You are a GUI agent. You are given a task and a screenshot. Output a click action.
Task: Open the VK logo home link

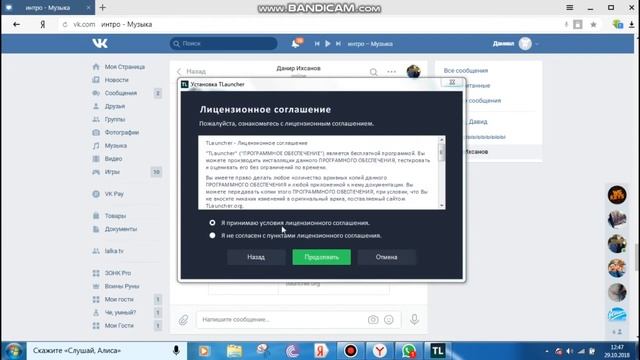(x=100, y=43)
